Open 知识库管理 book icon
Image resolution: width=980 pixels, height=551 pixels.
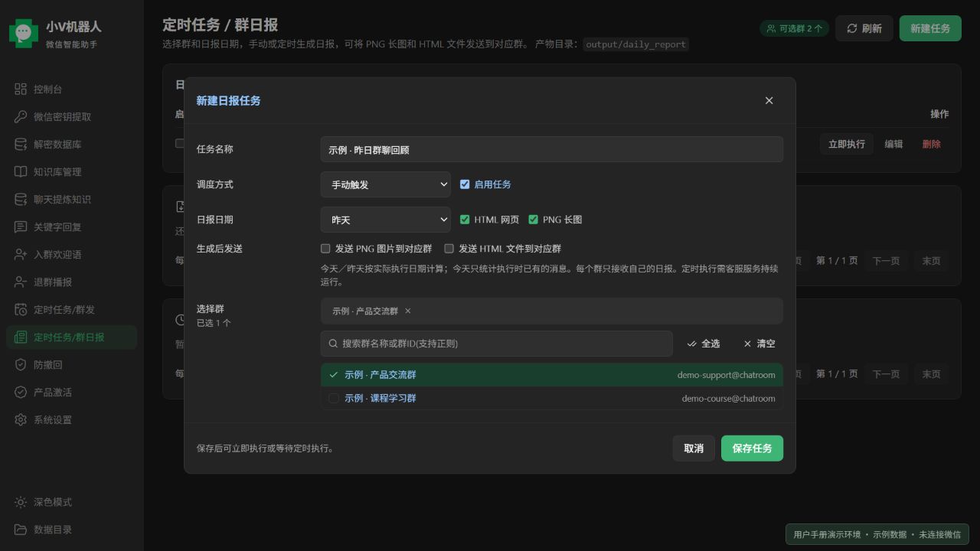[x=21, y=172]
